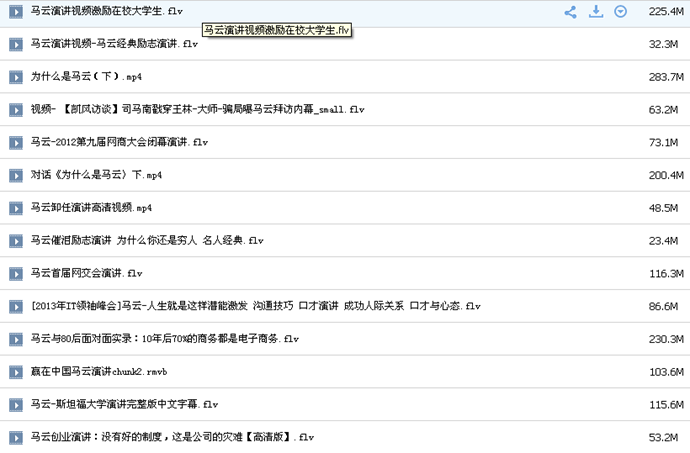Download 马云演讲视频激励在校大学生.flv via download icon

[596, 12]
